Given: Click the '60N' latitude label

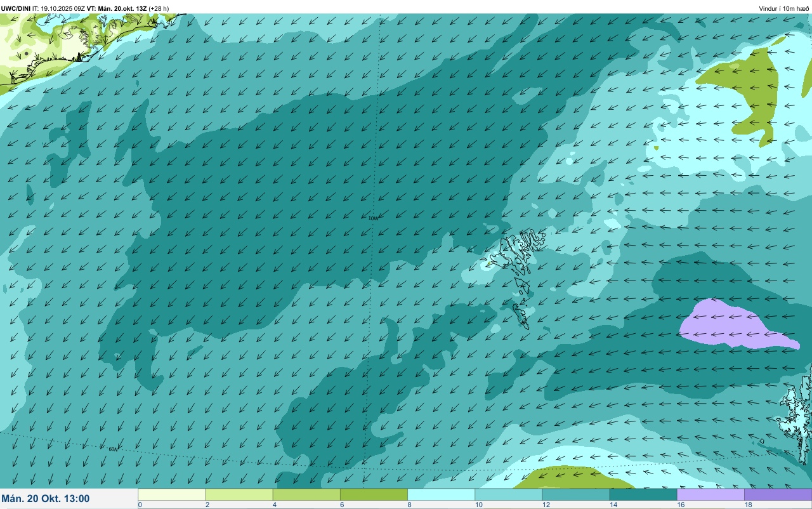Looking at the screenshot, I should [113, 449].
